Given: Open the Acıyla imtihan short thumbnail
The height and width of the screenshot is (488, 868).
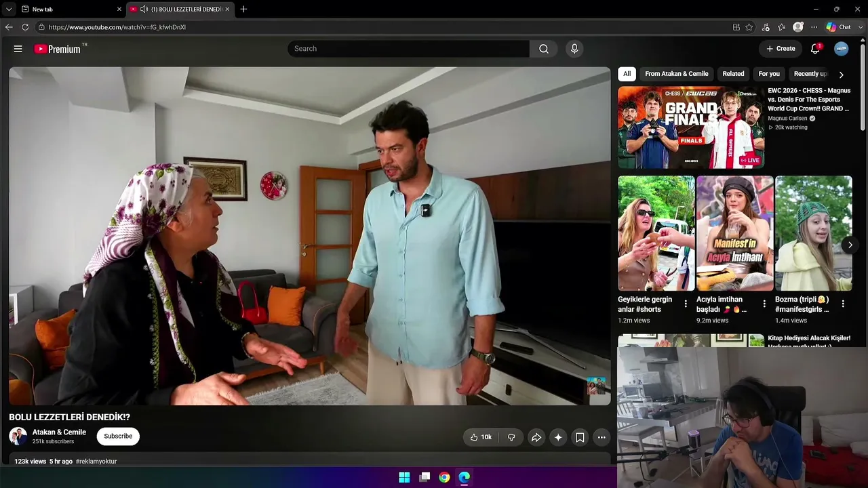Looking at the screenshot, I should pos(734,233).
